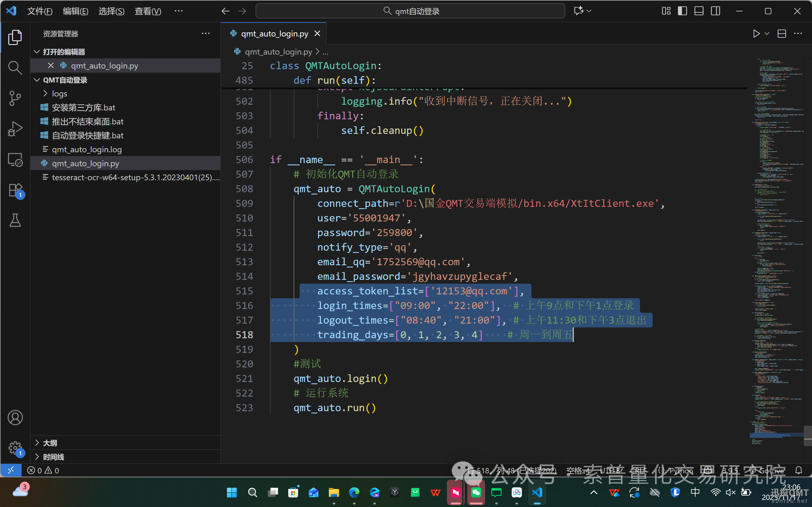
Task: Open the Search view in activity bar
Action: point(15,68)
